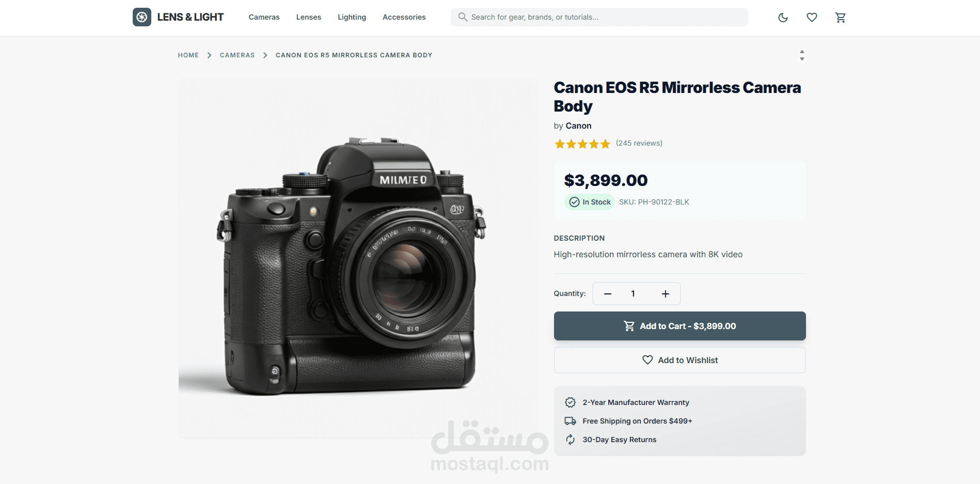Click the chevron after Cameras in the breadcrumb
The height and width of the screenshot is (484, 980).
(265, 55)
